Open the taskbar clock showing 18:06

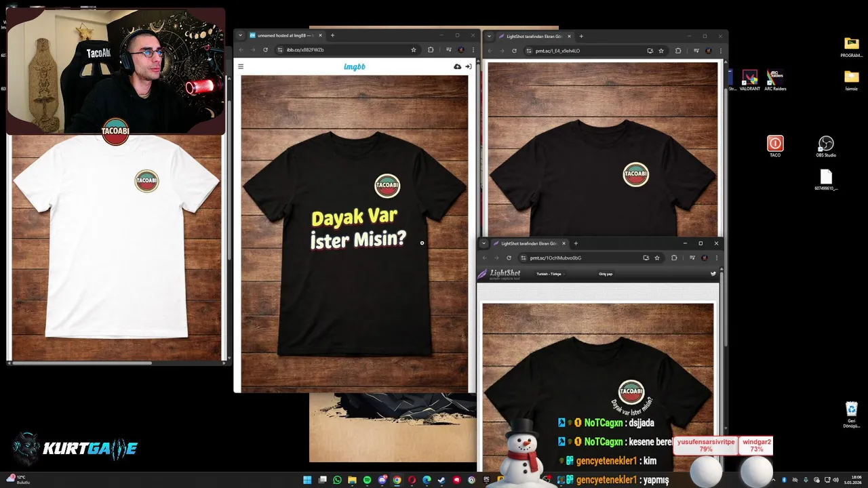852,480
